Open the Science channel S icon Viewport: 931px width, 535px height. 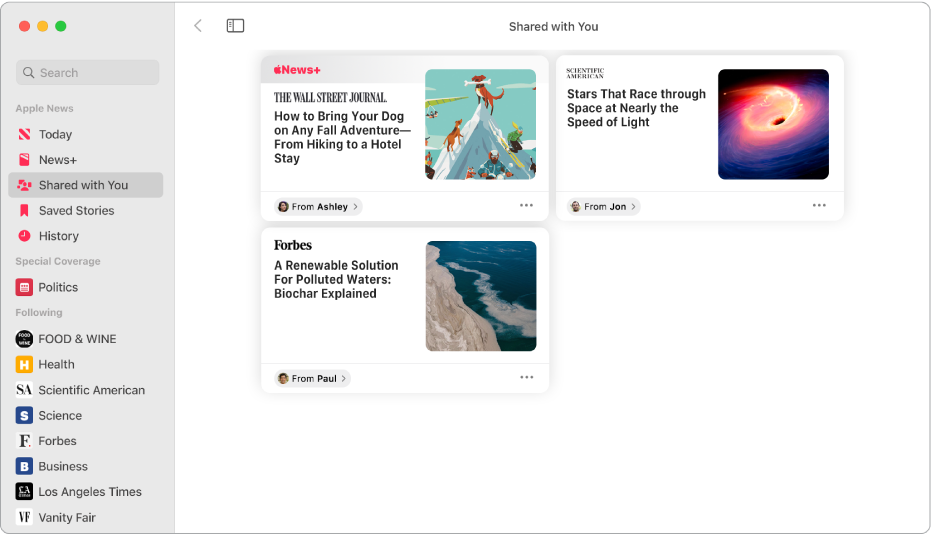point(24,416)
